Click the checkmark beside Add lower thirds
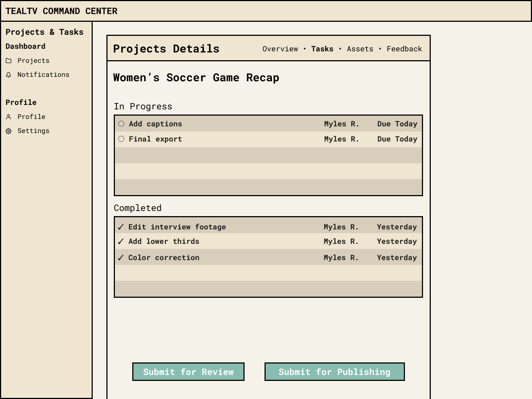Image resolution: width=532 pixels, height=399 pixels. tap(120, 242)
